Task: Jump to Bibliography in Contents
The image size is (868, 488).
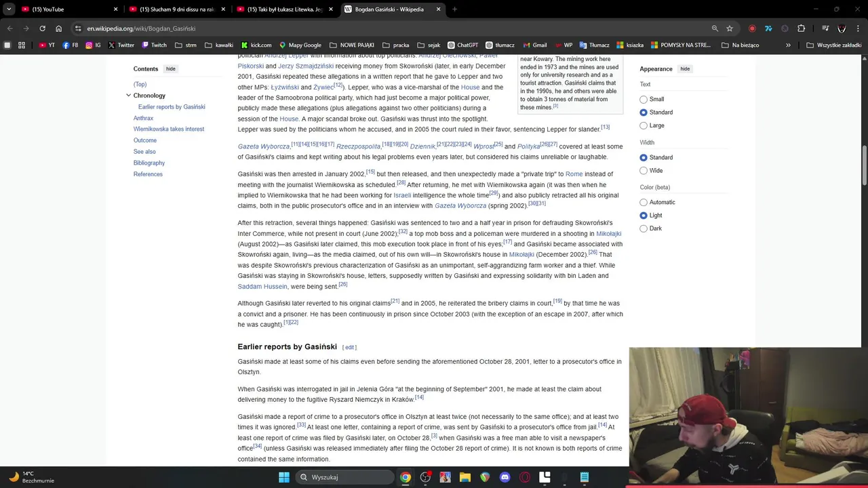Action: [149, 163]
